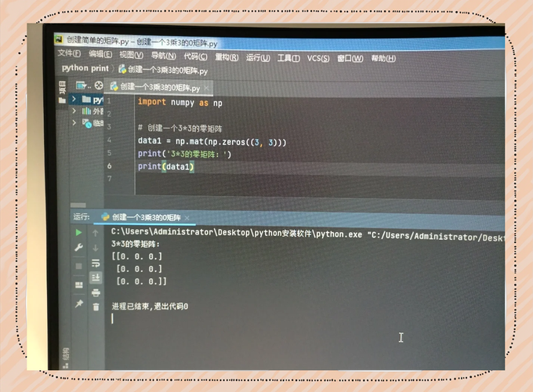Click the 3*3的零矩阵: output line
This screenshot has width=533, height=392.
136,244
